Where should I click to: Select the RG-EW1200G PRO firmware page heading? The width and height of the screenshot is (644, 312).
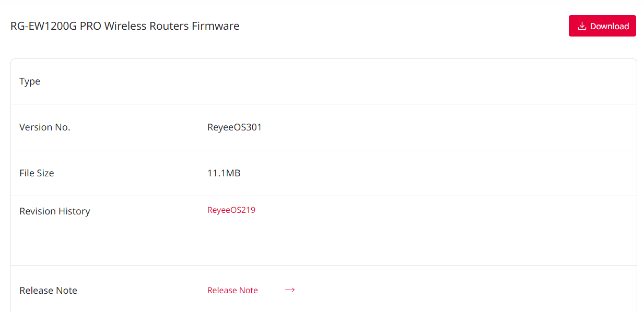tap(125, 26)
